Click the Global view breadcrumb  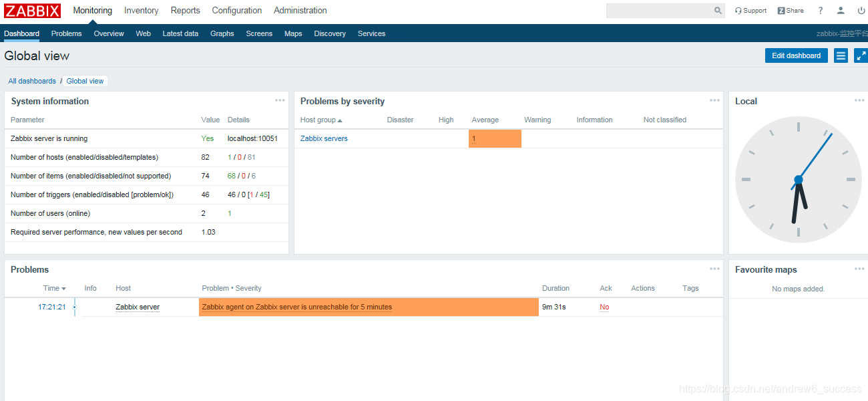[x=85, y=81]
